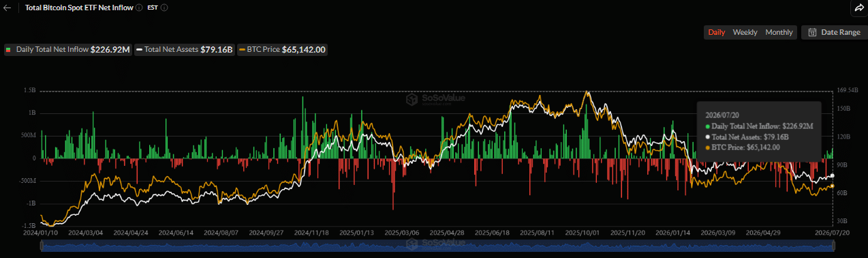The width and height of the screenshot is (868, 258).
Task: Open info icon beside chart title
Action: click(x=139, y=8)
